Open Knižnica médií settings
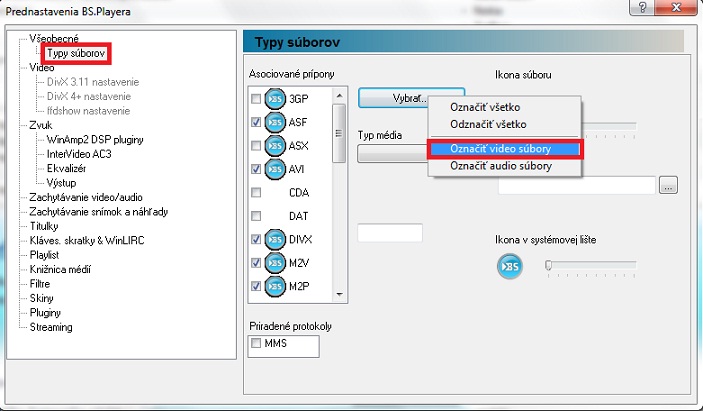This screenshot has height=411, width=703. point(60,269)
